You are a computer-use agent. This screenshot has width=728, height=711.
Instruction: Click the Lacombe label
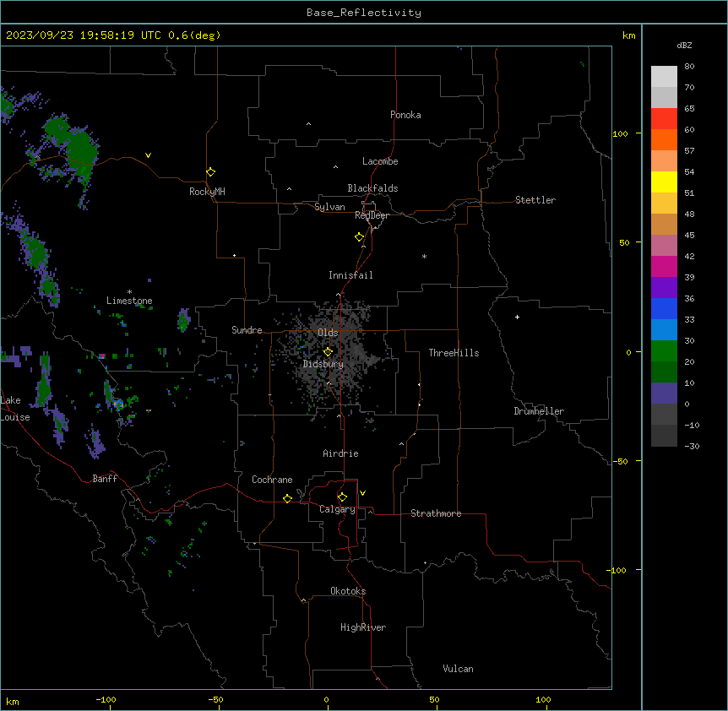(x=380, y=161)
